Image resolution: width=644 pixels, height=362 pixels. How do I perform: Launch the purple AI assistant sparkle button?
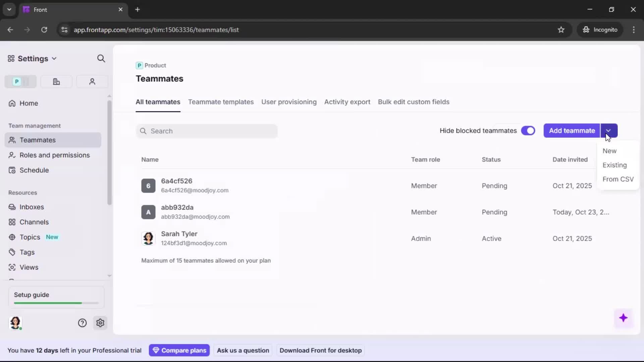tap(624, 318)
